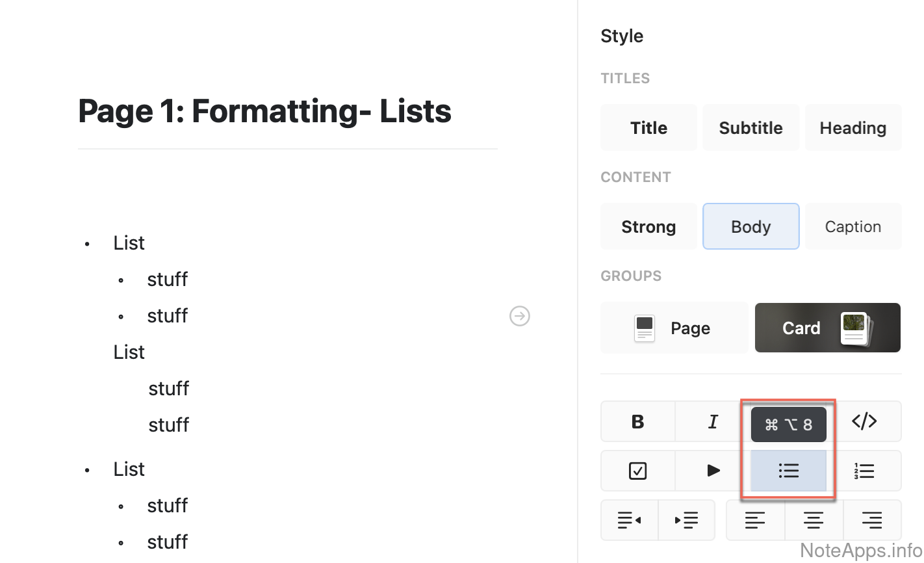Viewport: 924px width, 563px height.
Task: Apply the Subtitle style
Action: click(751, 128)
